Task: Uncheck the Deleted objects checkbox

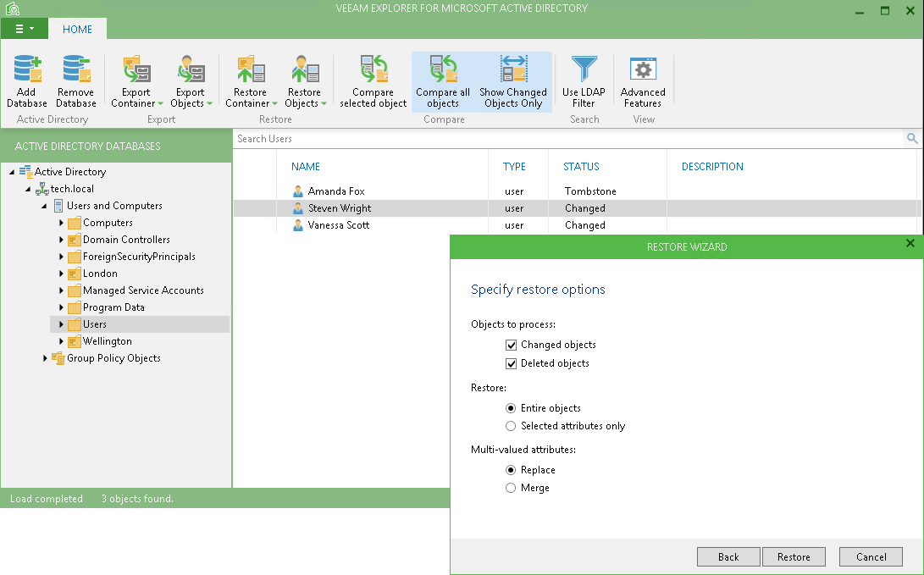Action: click(x=511, y=363)
